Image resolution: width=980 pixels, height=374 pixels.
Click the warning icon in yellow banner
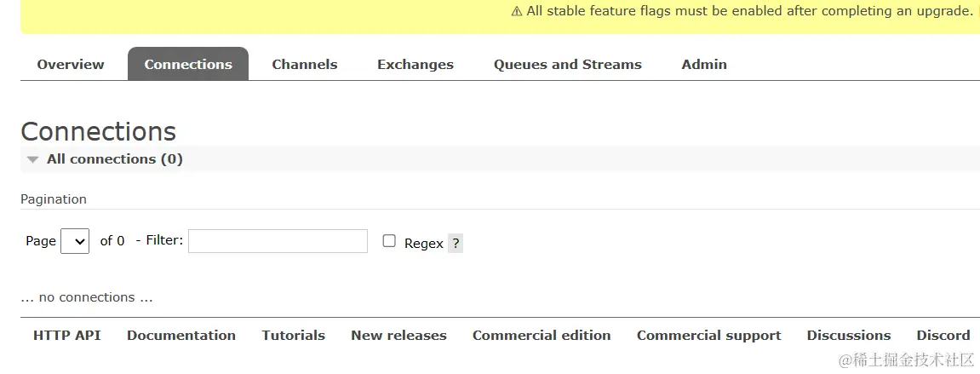click(517, 11)
